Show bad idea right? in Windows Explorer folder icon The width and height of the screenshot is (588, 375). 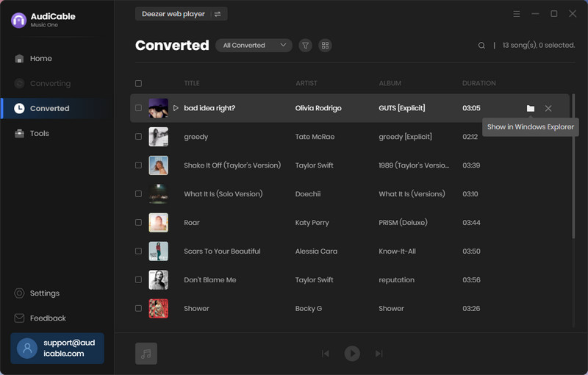tap(530, 108)
